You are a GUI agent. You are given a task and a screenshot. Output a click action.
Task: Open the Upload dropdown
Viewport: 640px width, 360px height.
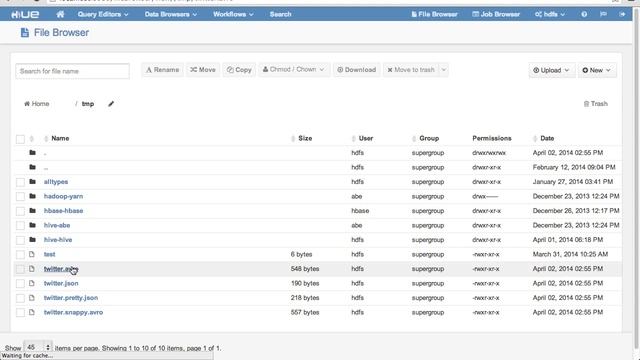coord(551,70)
